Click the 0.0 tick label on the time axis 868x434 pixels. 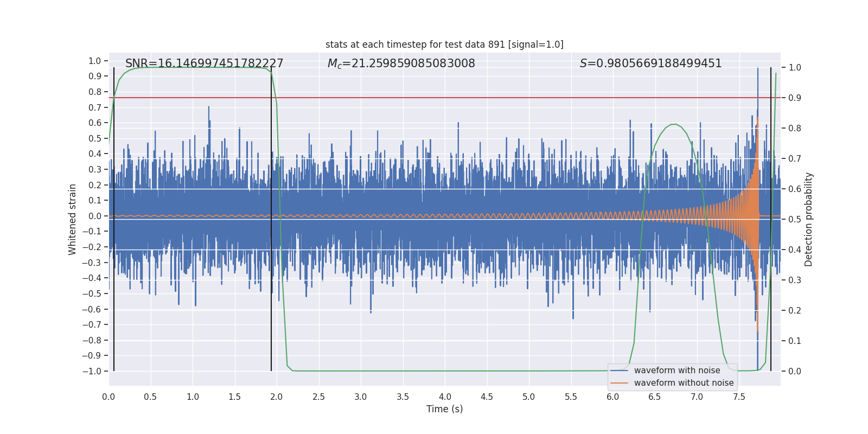[x=108, y=397]
